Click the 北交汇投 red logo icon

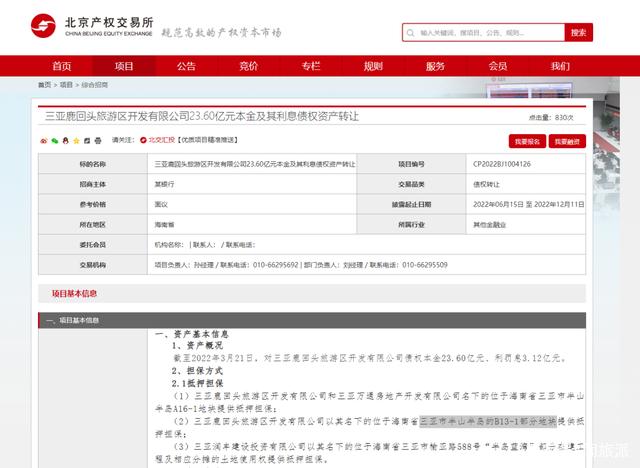coord(143,140)
